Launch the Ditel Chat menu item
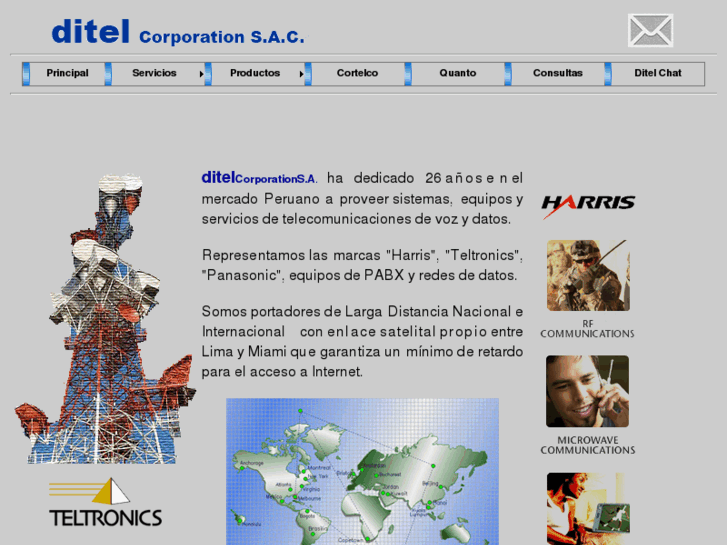 (658, 73)
